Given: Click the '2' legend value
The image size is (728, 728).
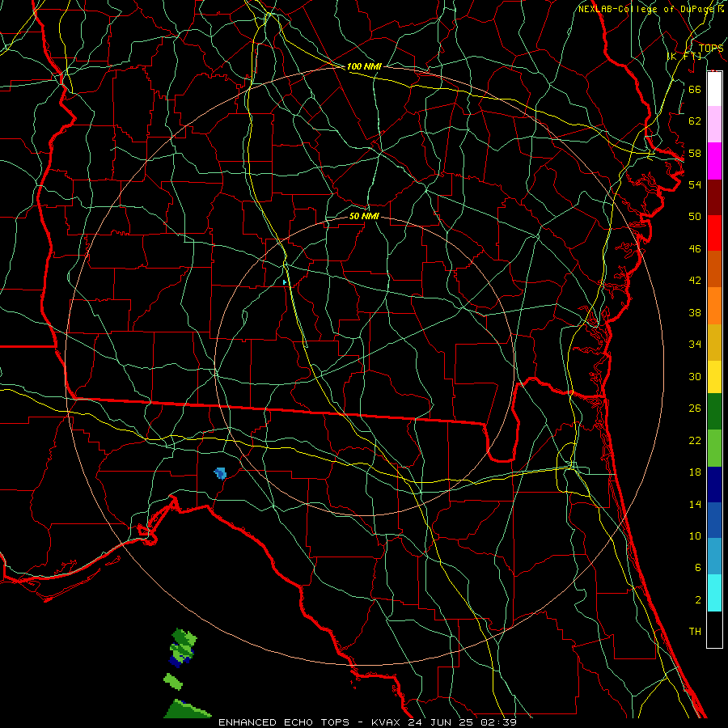Looking at the screenshot, I should pos(698,600).
